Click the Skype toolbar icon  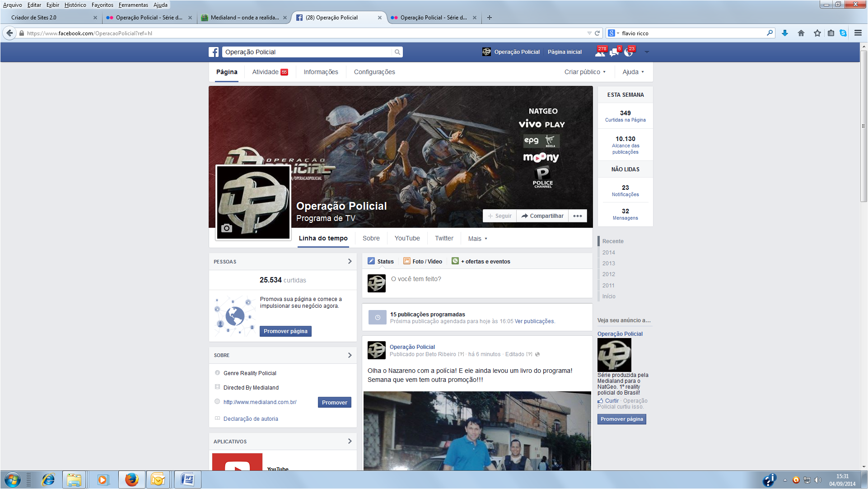tap(843, 33)
